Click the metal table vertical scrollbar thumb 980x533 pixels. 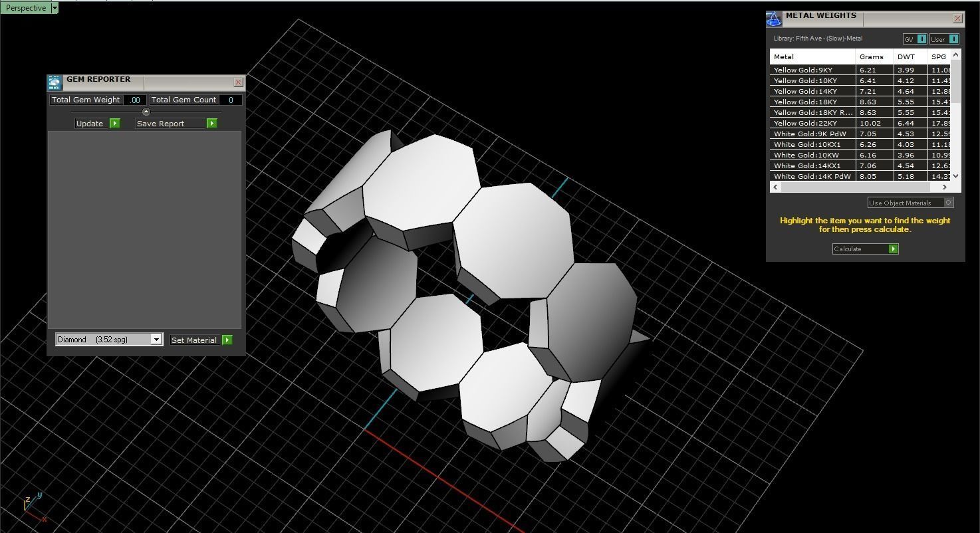956,81
